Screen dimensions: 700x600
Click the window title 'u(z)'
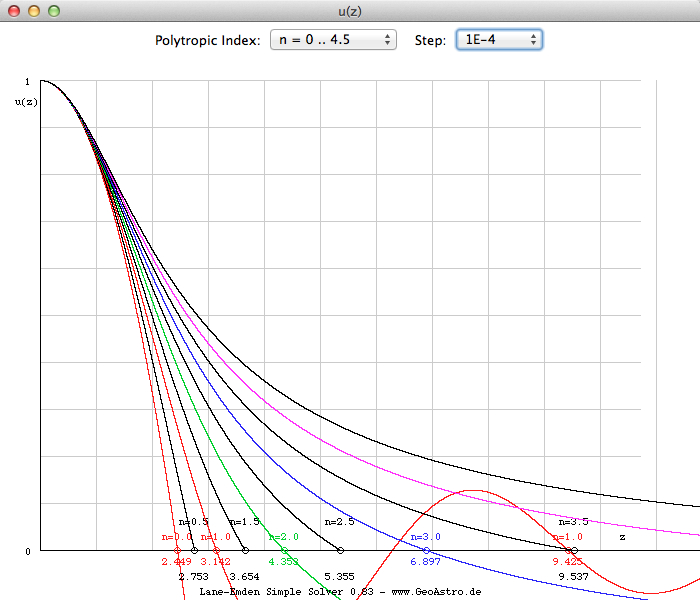350,11
